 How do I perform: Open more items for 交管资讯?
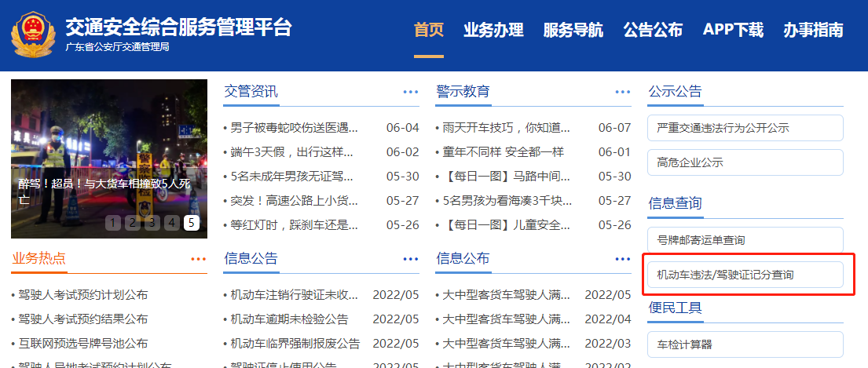tap(411, 92)
